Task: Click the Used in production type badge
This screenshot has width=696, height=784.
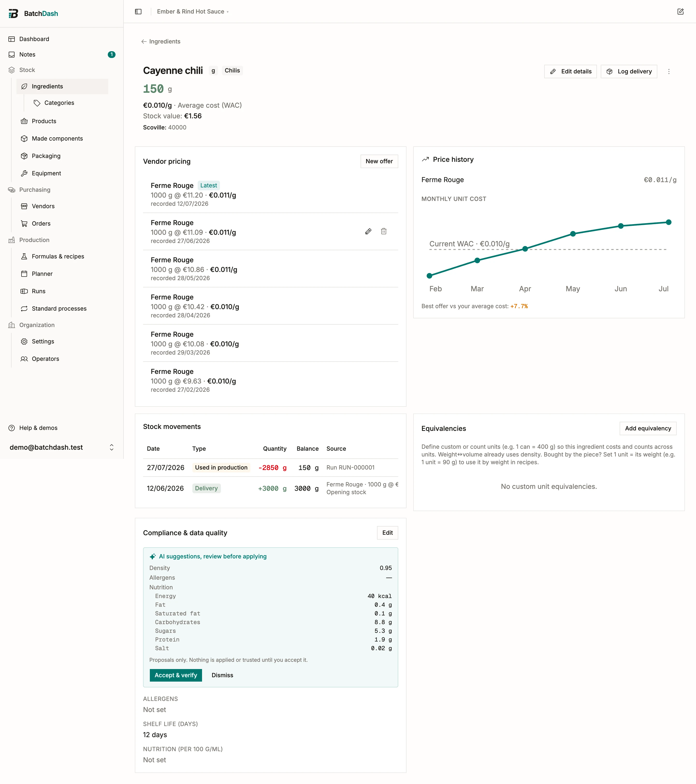Action: pos(221,468)
